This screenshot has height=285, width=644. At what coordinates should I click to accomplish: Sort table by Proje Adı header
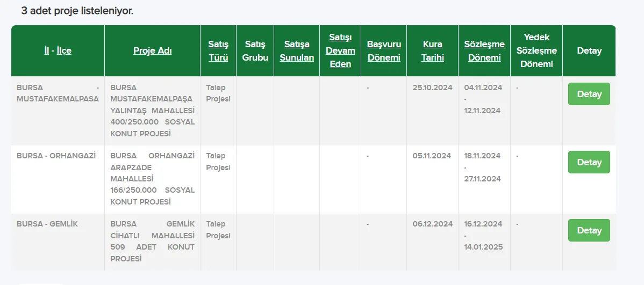pos(153,51)
